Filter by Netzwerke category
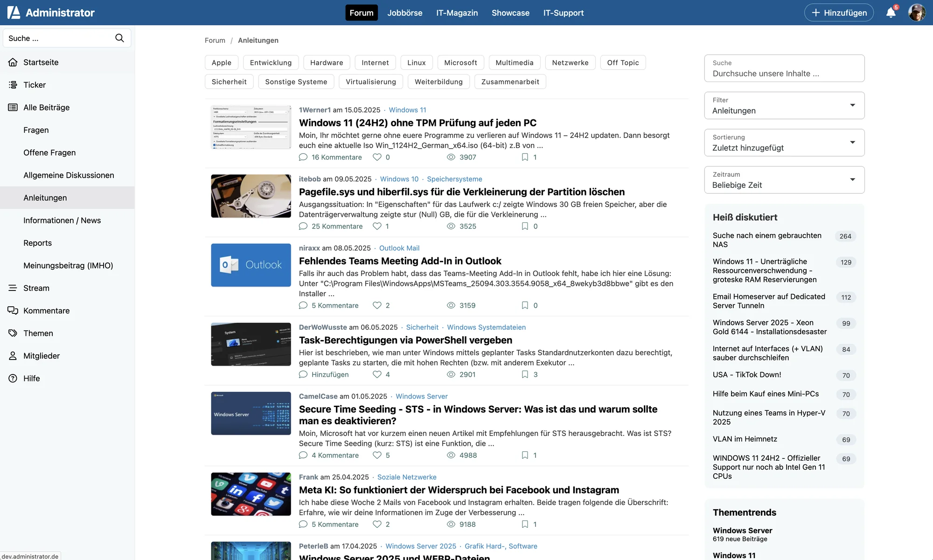 point(570,62)
